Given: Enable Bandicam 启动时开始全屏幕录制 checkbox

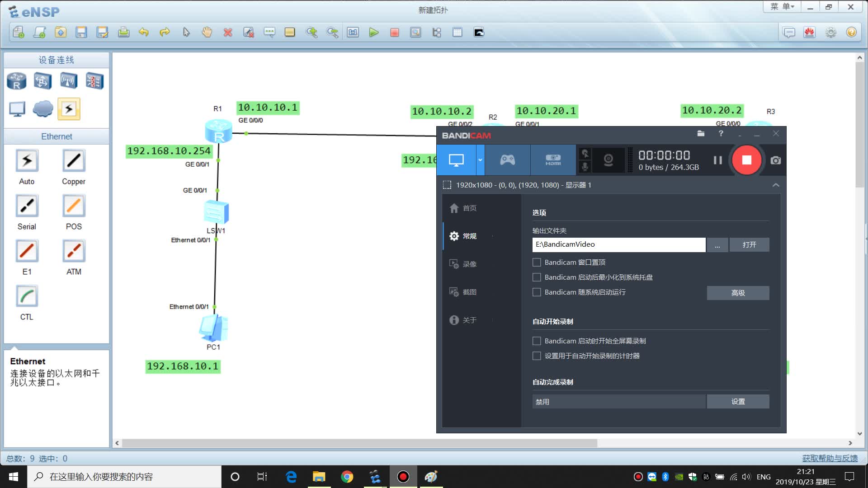Looking at the screenshot, I should click(537, 341).
